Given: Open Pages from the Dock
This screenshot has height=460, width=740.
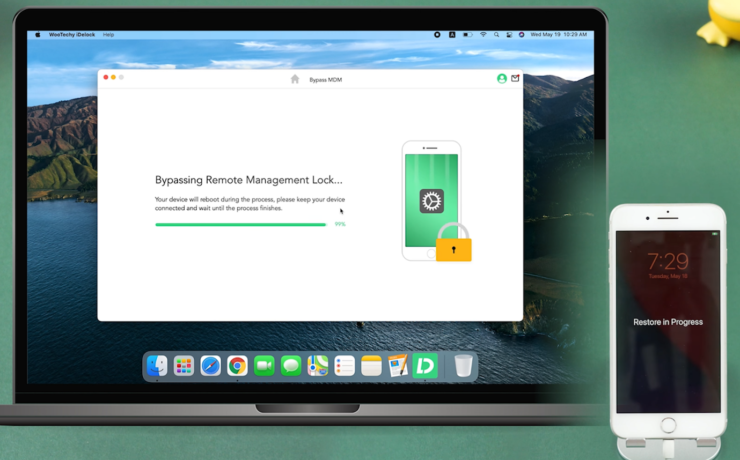Looking at the screenshot, I should coord(398,366).
